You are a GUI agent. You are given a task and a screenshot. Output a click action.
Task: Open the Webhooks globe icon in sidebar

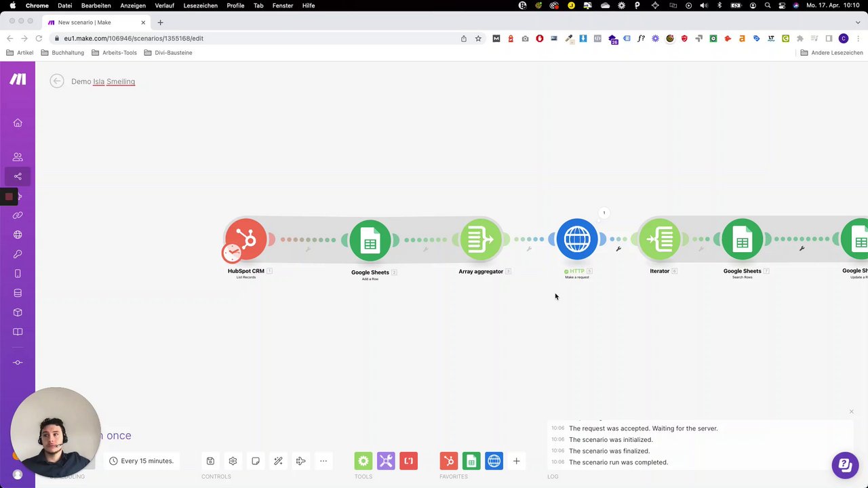[x=18, y=235]
